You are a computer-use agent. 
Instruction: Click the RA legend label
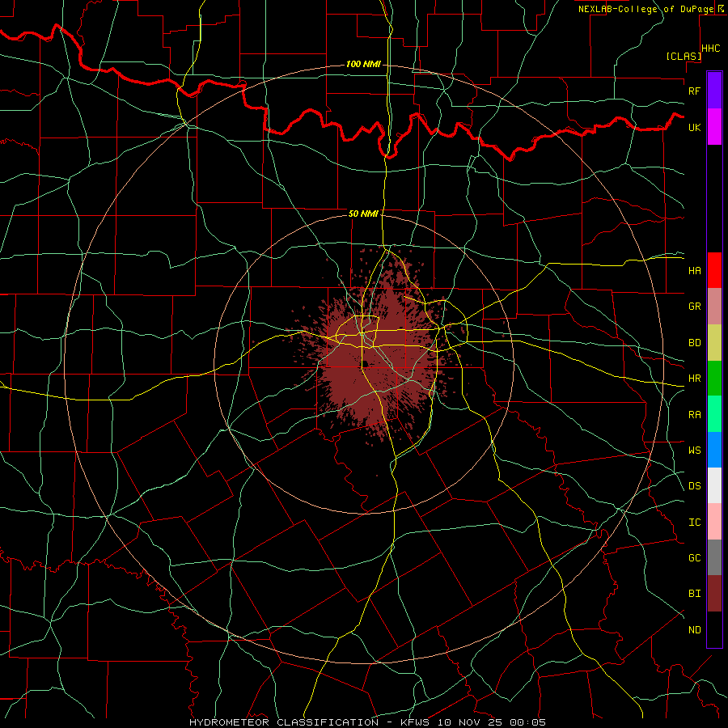click(694, 414)
